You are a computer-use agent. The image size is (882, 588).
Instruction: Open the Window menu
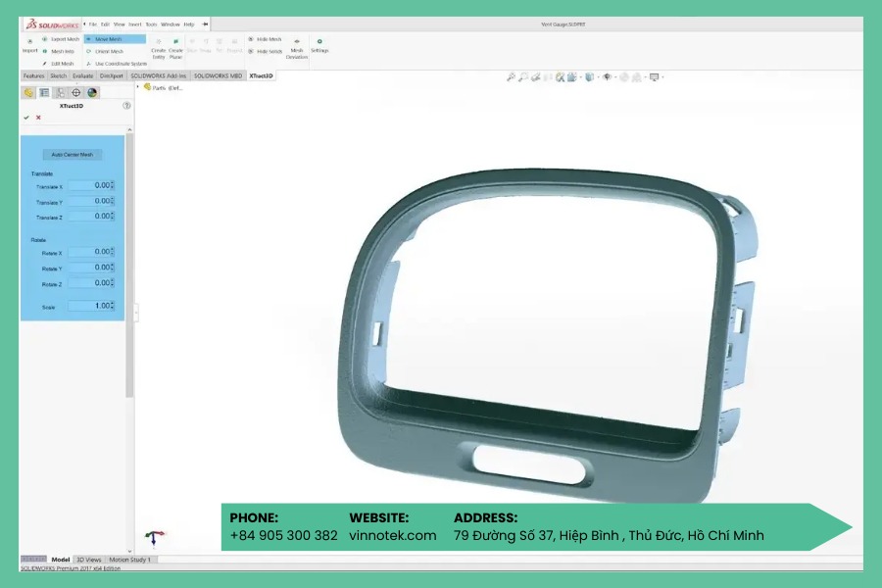171,24
